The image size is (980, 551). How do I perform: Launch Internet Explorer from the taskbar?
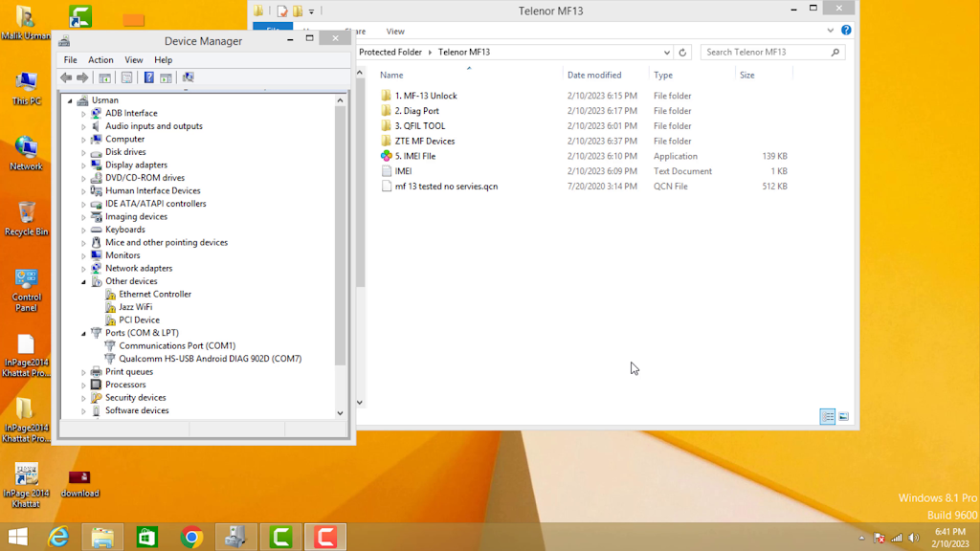point(58,538)
